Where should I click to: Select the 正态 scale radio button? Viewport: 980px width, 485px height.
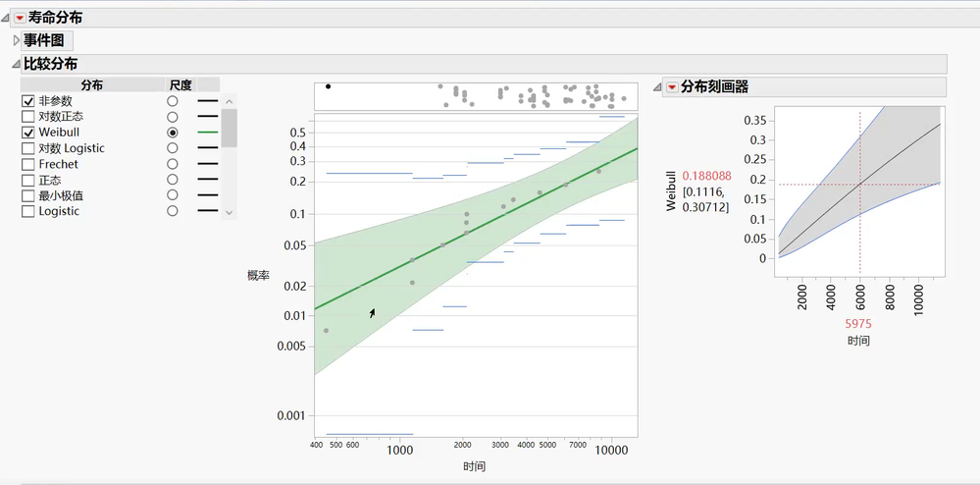point(172,181)
